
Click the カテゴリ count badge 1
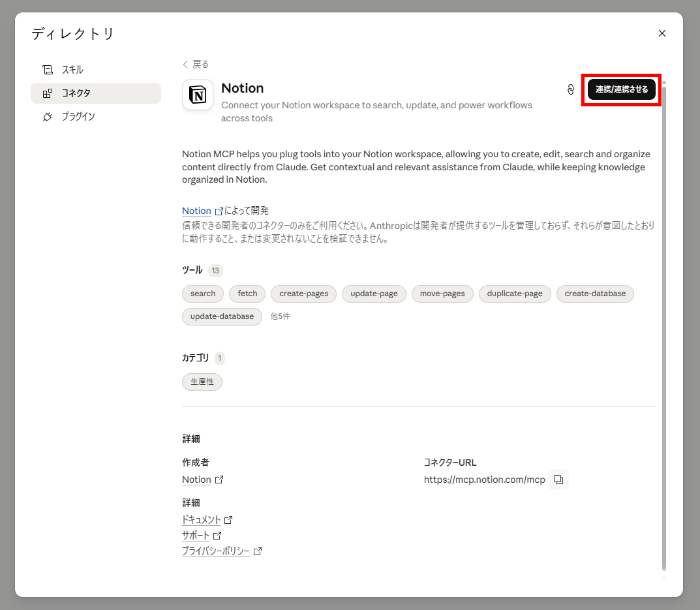click(219, 358)
